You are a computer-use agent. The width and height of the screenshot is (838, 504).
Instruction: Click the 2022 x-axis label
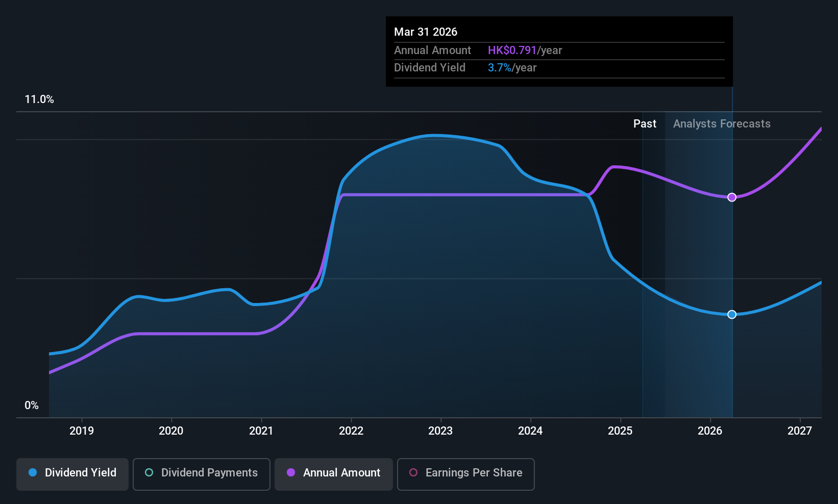(351, 431)
